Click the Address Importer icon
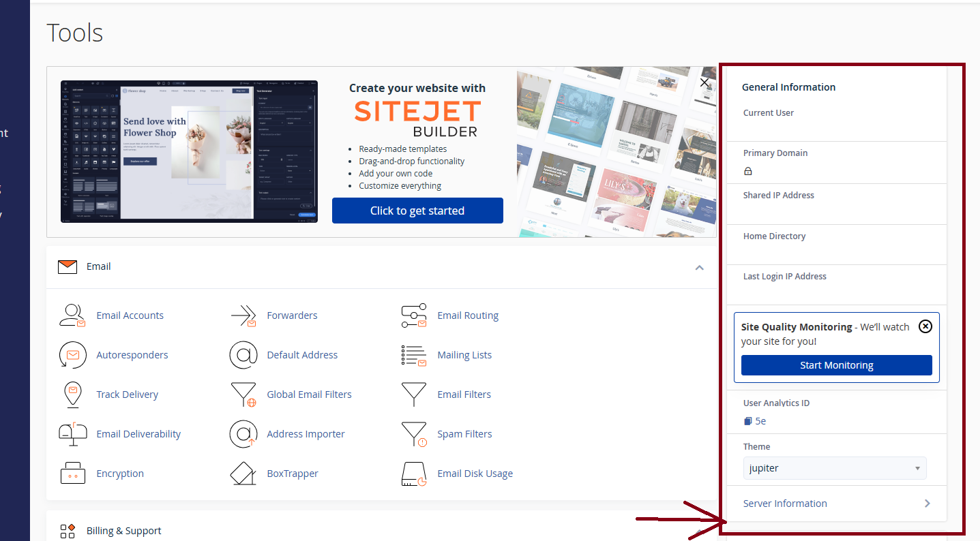This screenshot has width=980, height=541. 243,434
